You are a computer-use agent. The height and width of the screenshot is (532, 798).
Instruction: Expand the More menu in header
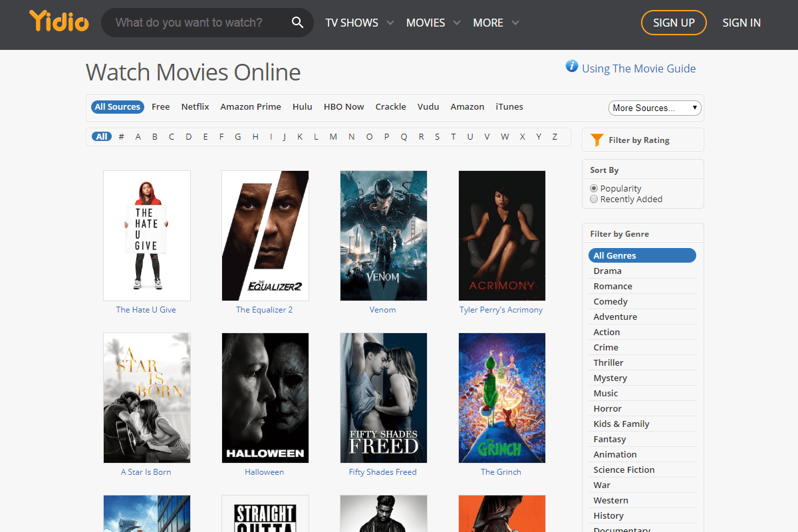[x=495, y=23]
